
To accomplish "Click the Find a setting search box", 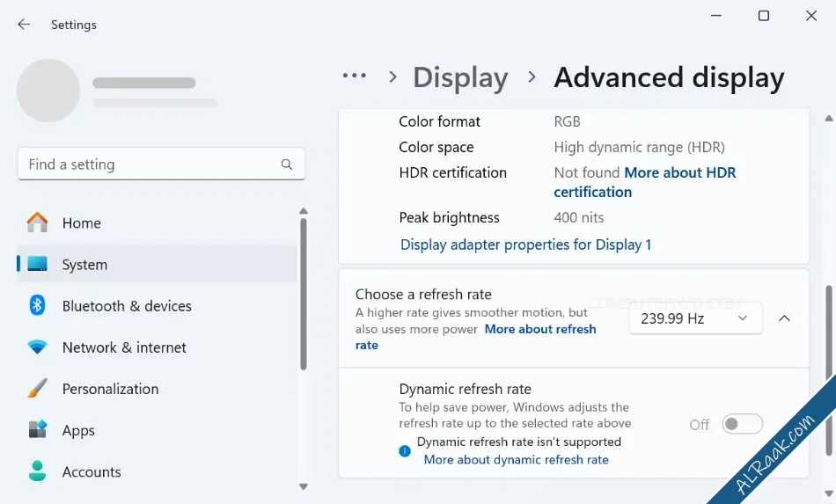I will pos(161,164).
